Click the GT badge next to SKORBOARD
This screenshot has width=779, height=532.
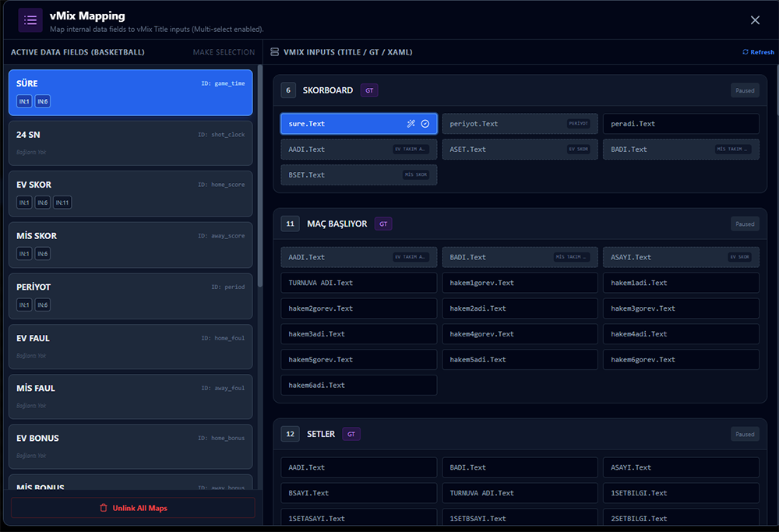pos(369,90)
